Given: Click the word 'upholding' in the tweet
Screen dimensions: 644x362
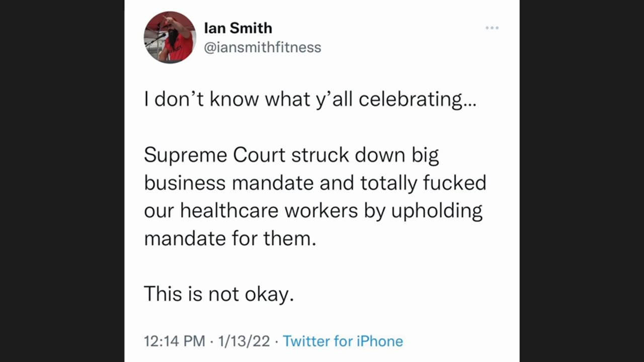Looking at the screenshot, I should coord(437,211).
